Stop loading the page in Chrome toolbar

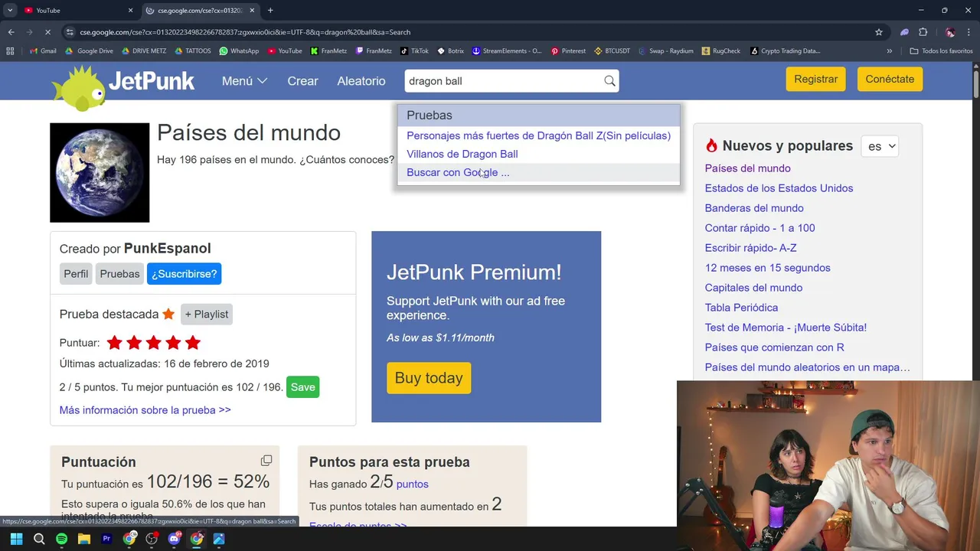click(x=47, y=32)
